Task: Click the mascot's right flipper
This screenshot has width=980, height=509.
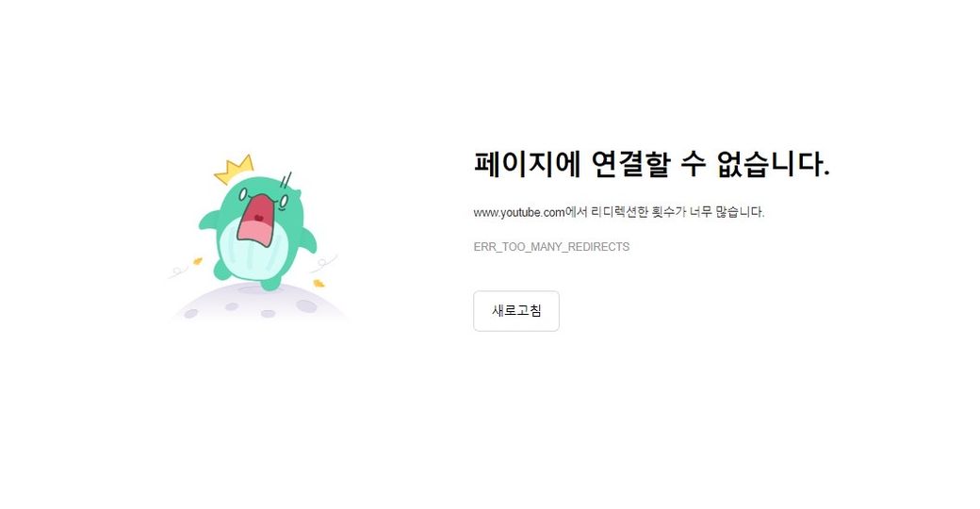Action: pyautogui.click(x=308, y=238)
